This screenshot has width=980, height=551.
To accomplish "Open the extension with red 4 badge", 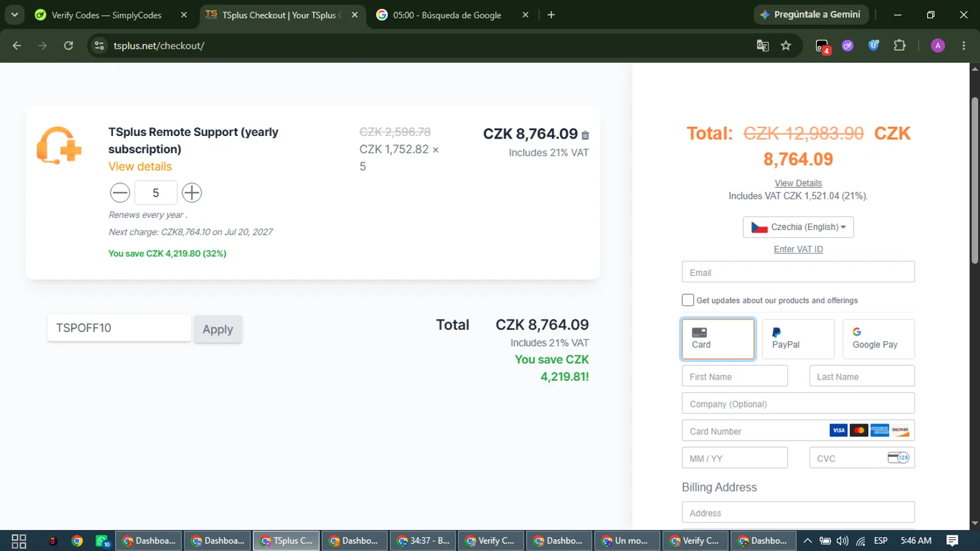I will click(823, 46).
